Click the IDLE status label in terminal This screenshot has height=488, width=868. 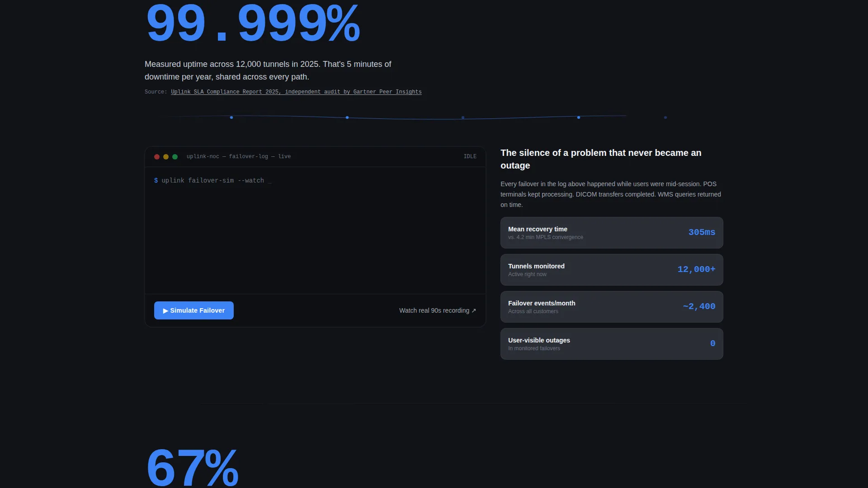pos(470,156)
